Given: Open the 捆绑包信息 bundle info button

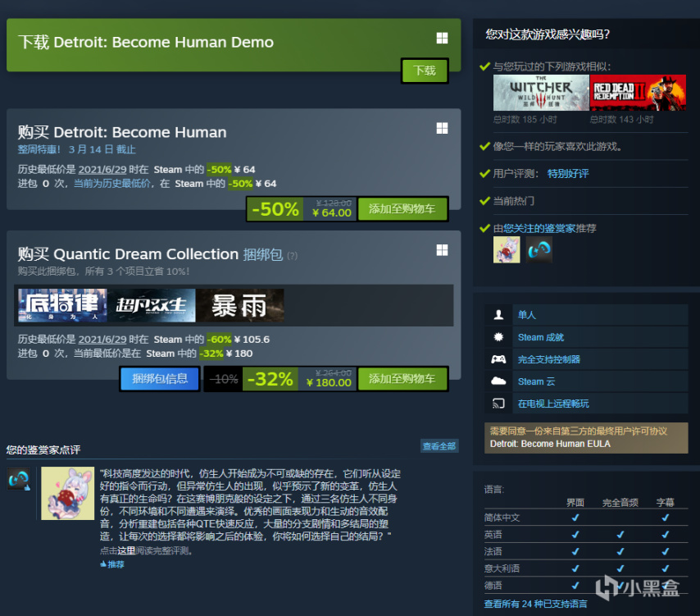Looking at the screenshot, I should [x=160, y=379].
